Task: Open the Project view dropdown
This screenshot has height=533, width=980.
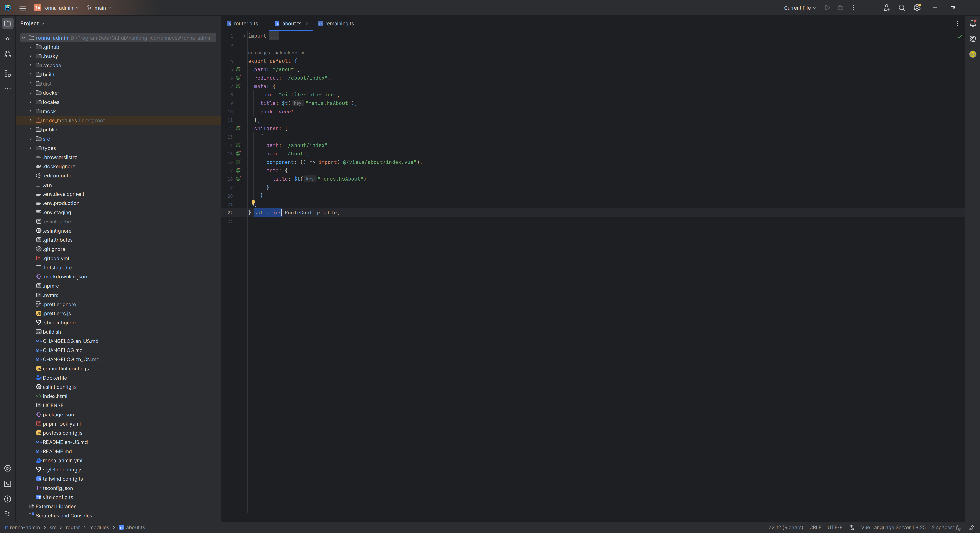Action: tap(32, 23)
